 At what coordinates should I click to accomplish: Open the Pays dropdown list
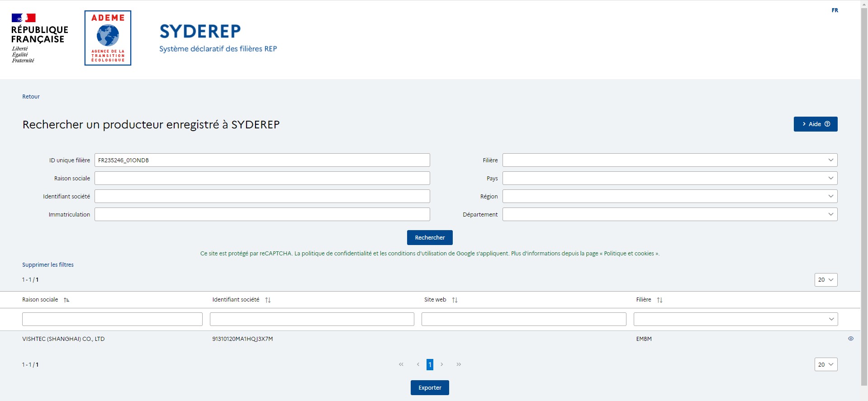[669, 178]
